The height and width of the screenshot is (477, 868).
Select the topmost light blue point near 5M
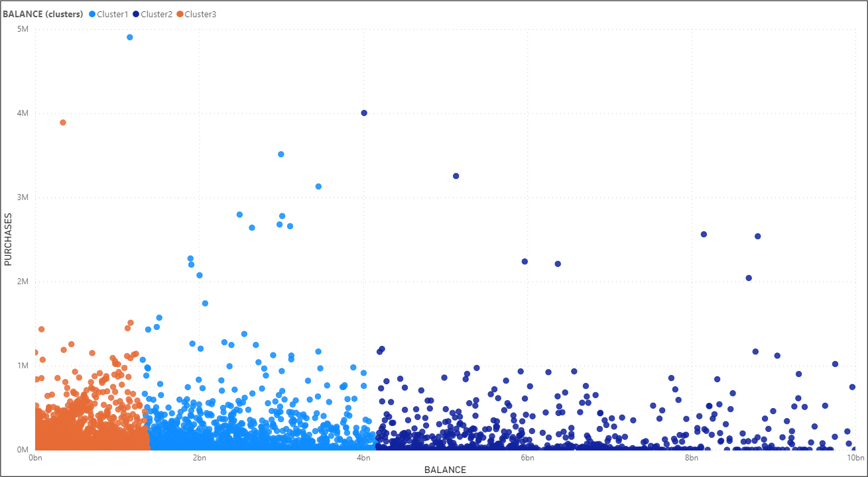click(130, 37)
